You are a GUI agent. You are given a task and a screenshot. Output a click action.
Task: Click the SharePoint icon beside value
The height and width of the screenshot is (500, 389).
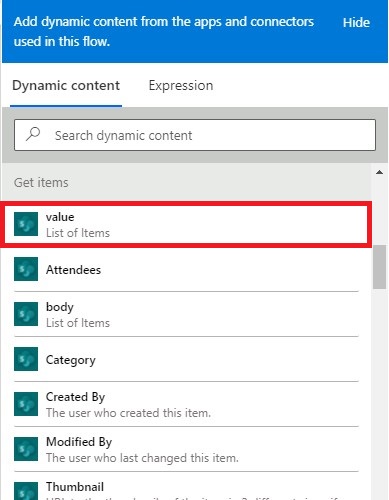[x=26, y=224]
